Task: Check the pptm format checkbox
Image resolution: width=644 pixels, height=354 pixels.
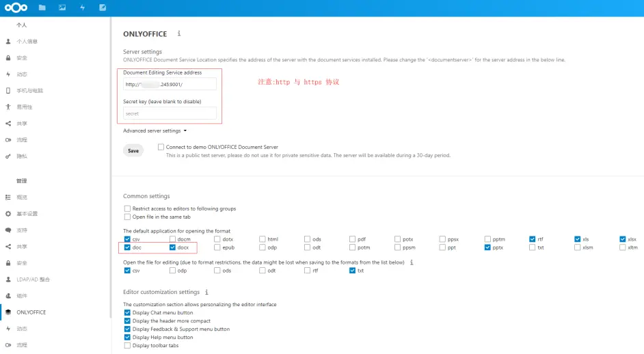Action: (487, 239)
